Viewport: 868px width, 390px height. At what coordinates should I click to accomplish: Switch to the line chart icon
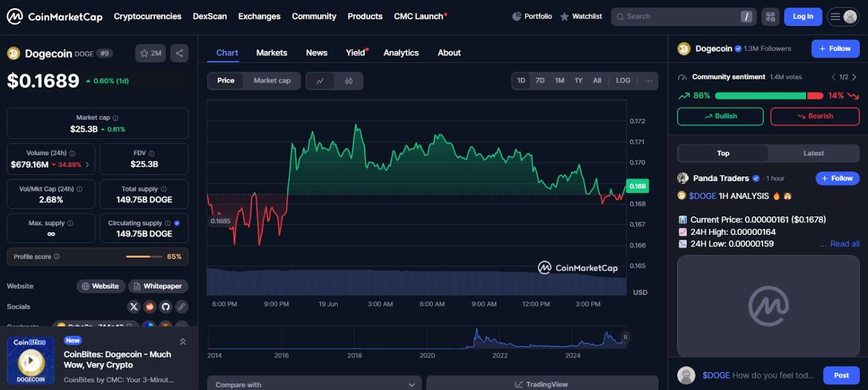(320, 81)
